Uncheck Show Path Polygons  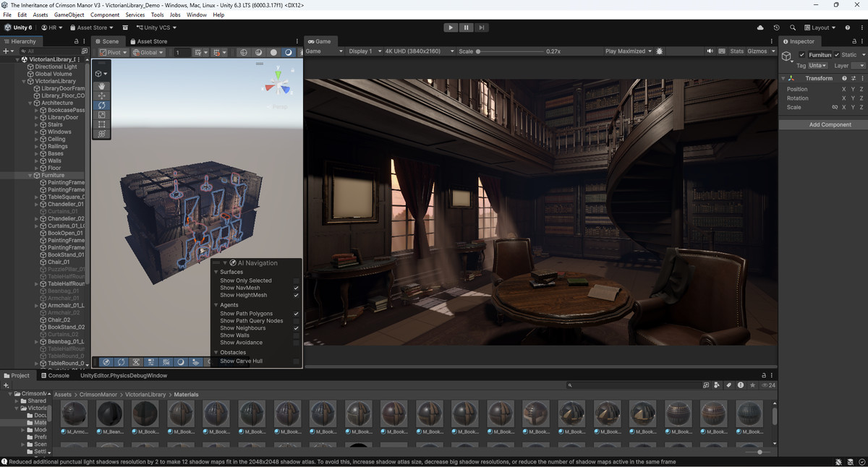click(296, 314)
